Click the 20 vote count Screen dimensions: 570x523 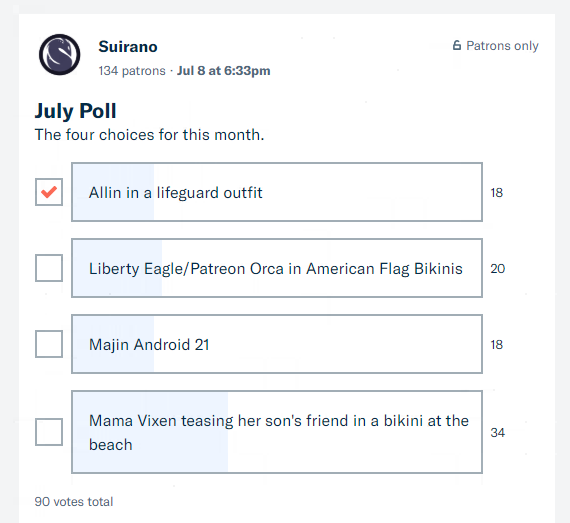point(497,269)
